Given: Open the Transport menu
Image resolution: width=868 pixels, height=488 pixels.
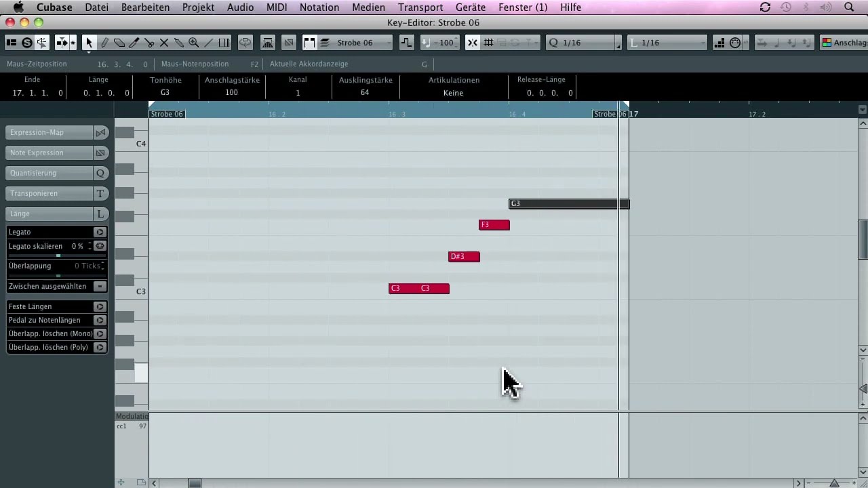Looking at the screenshot, I should point(420,7).
